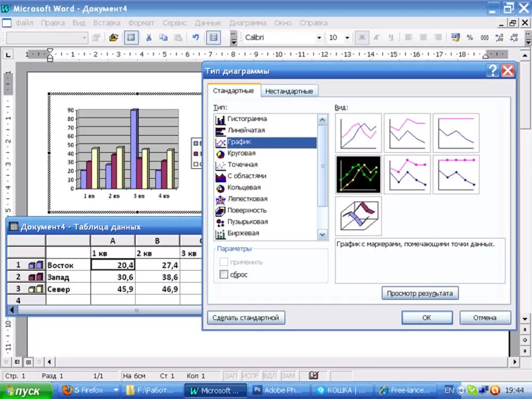Click the help question mark in dialog
This screenshot has height=399, width=532.
click(x=493, y=71)
